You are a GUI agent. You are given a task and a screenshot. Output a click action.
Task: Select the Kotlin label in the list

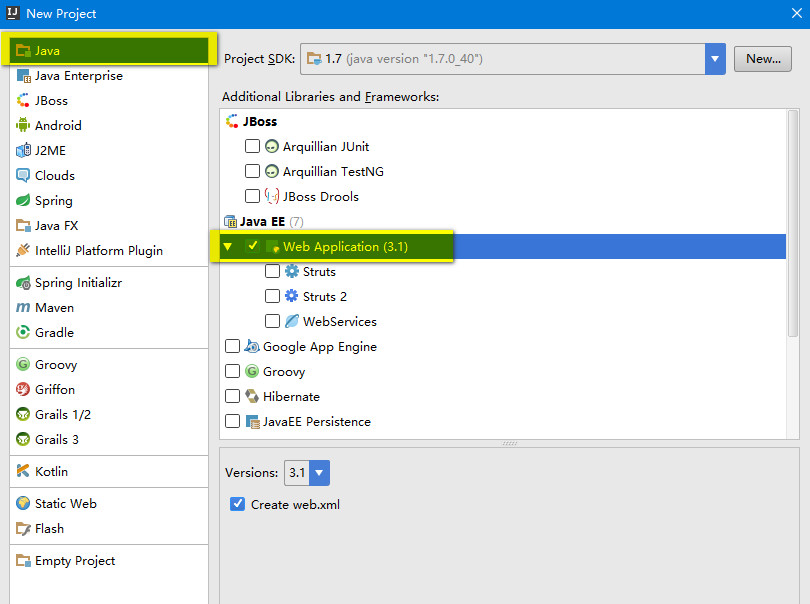(x=51, y=472)
